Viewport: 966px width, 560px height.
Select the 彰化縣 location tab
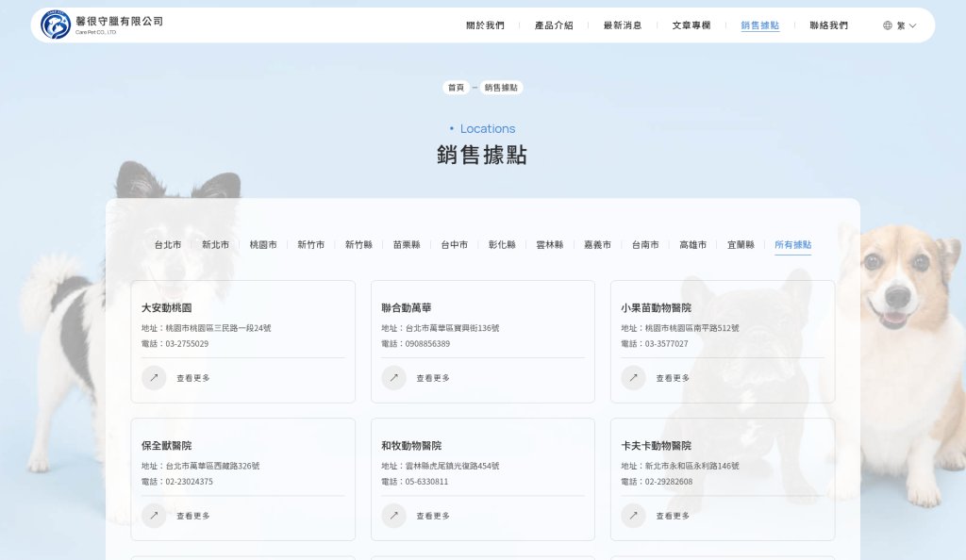[x=502, y=244]
